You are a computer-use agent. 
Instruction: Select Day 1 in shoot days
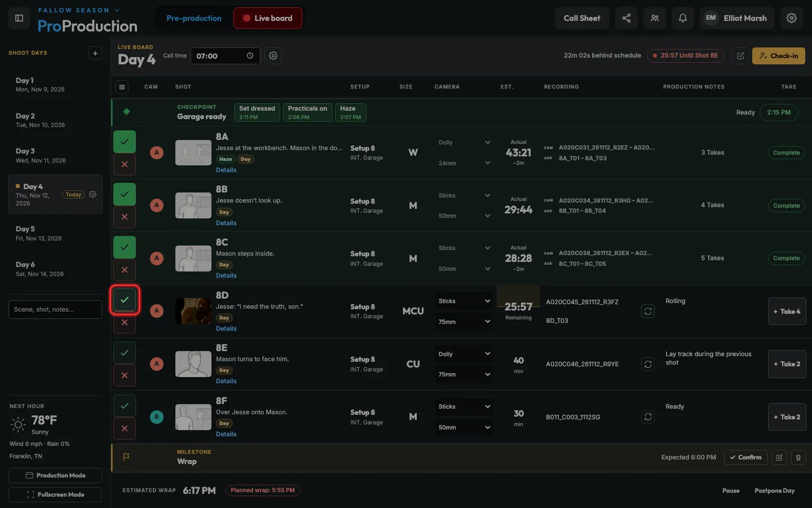pos(55,85)
